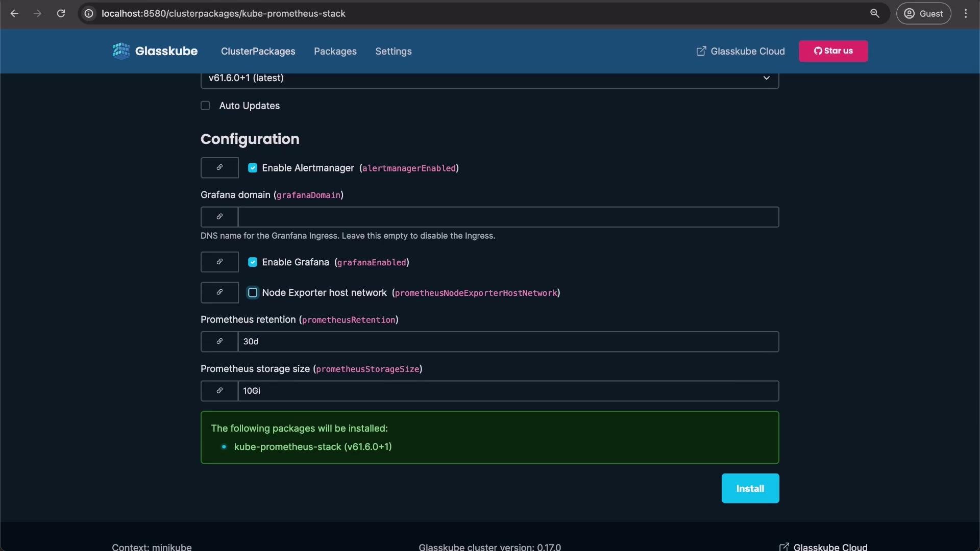This screenshot has height=551, width=980.
Task: Click the Install button
Action: 750,488
